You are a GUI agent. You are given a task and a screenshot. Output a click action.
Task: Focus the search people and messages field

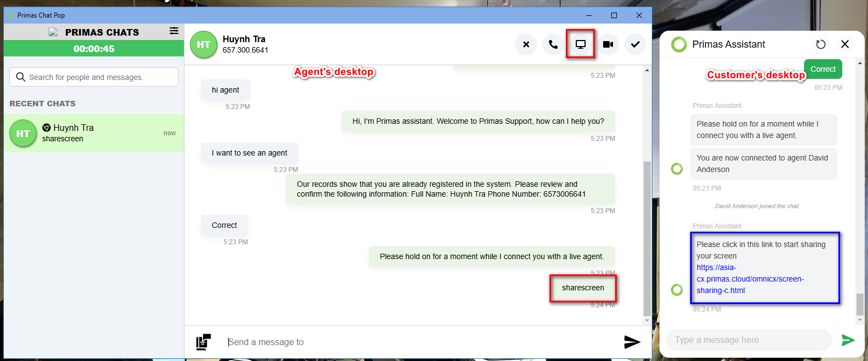click(94, 77)
